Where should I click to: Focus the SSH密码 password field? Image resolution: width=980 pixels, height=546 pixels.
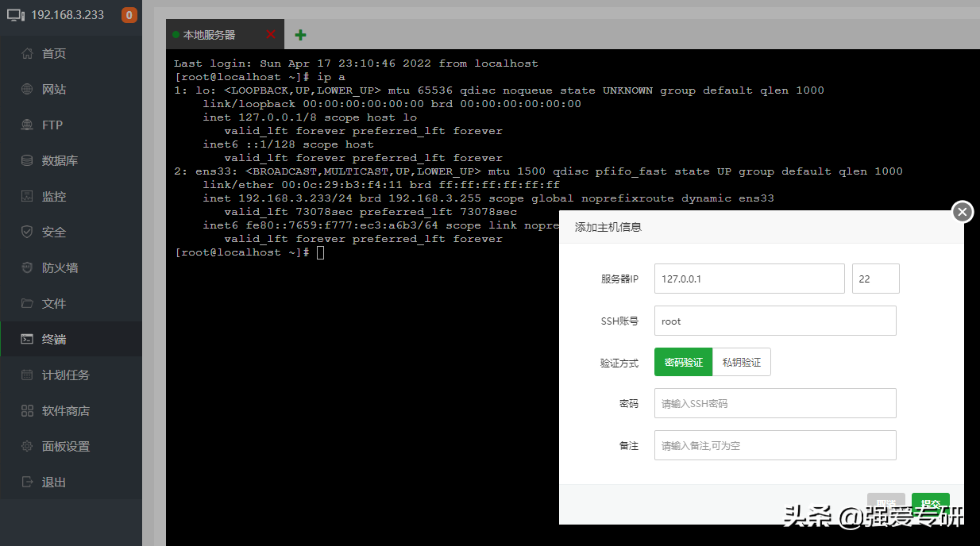[775, 403]
